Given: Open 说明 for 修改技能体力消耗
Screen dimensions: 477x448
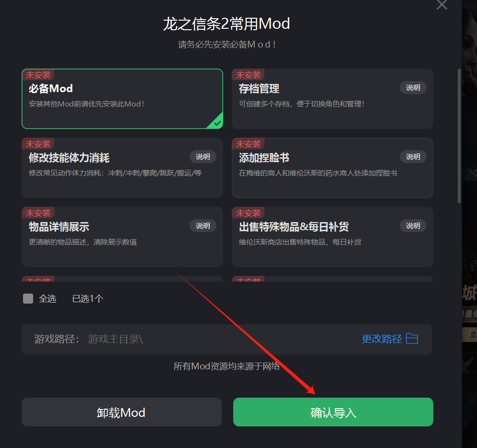Looking at the screenshot, I should (203, 157).
